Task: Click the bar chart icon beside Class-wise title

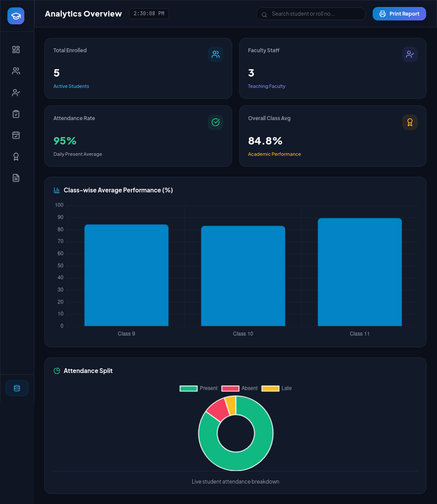Action: (x=57, y=190)
